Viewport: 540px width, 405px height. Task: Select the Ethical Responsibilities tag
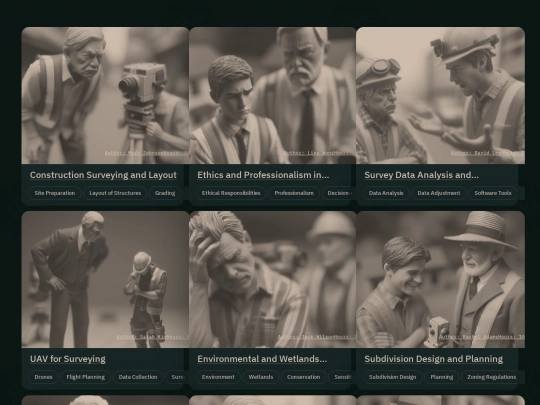pyautogui.click(x=231, y=193)
